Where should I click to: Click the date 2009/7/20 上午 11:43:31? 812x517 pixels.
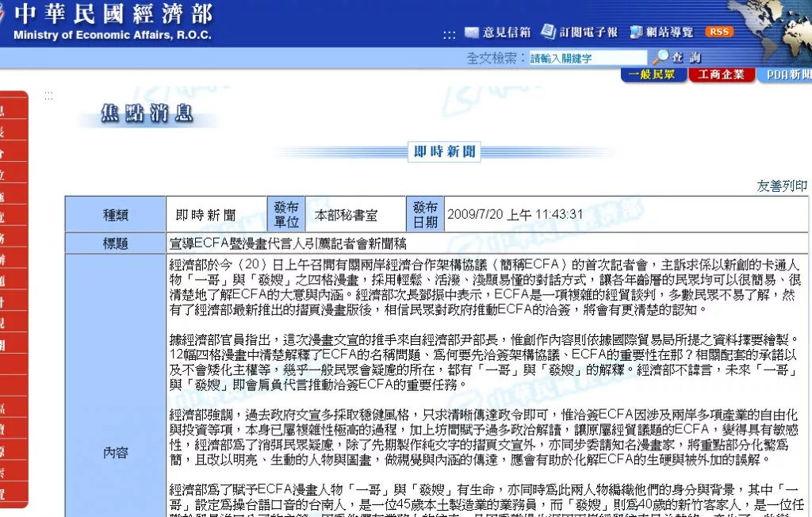click(515, 214)
